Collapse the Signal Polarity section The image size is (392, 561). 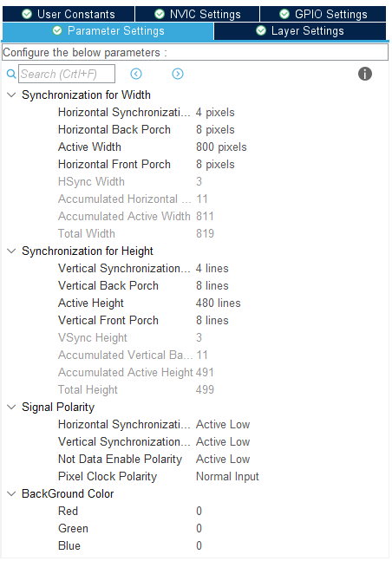[x=11, y=408]
